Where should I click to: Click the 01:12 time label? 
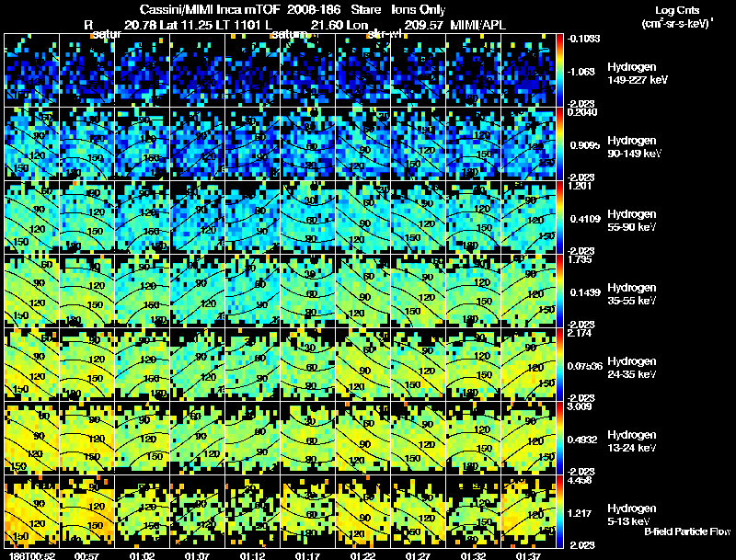(x=252, y=555)
